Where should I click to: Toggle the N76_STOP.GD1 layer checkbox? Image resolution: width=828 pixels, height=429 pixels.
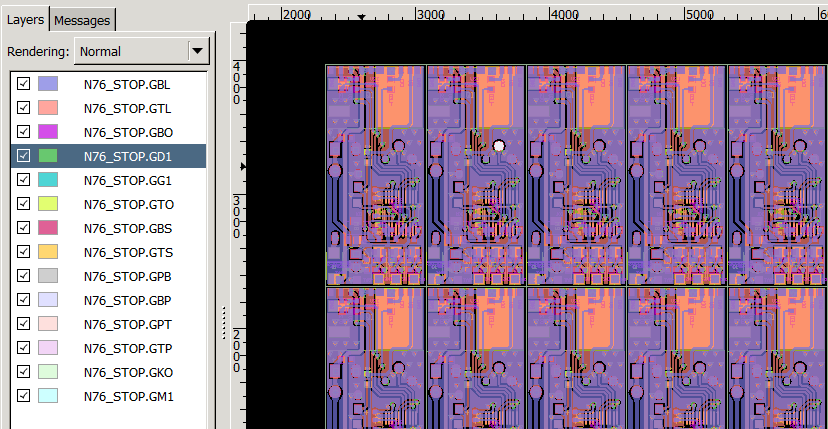point(24,156)
